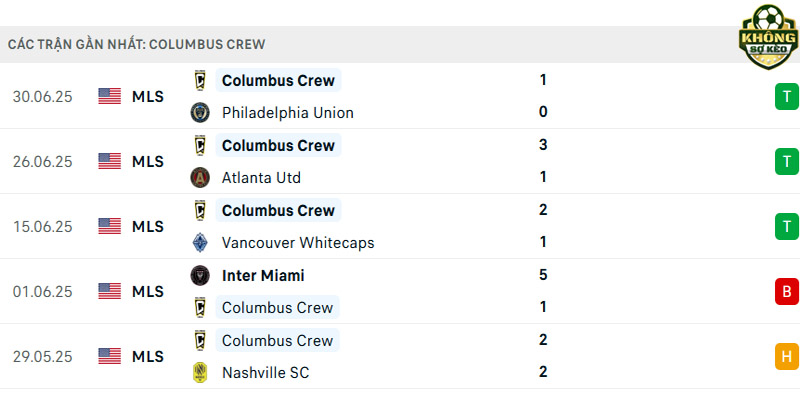
Task: Click the US flag beside the 26.06.25 match
Action: point(110,161)
